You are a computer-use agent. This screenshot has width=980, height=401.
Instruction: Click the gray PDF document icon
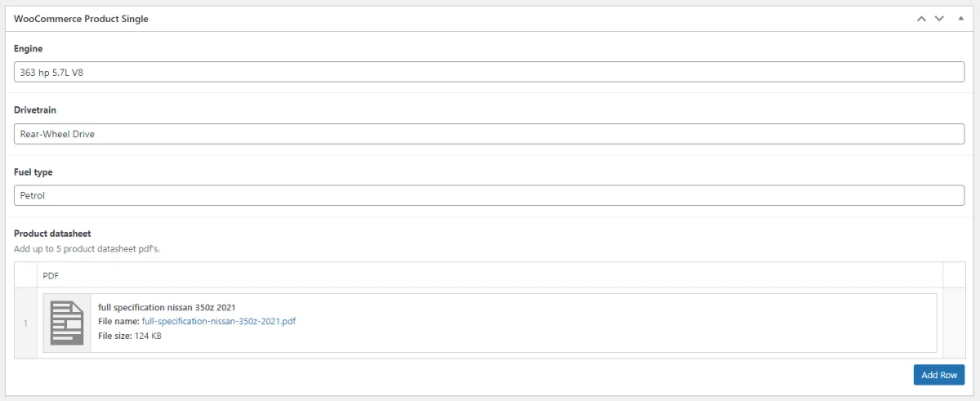pos(67,323)
